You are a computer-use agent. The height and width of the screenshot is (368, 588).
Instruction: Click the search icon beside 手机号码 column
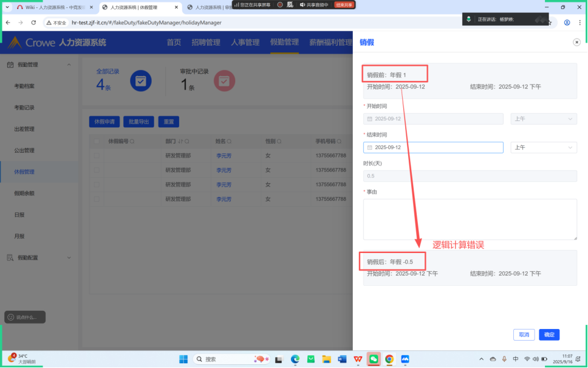(339, 142)
